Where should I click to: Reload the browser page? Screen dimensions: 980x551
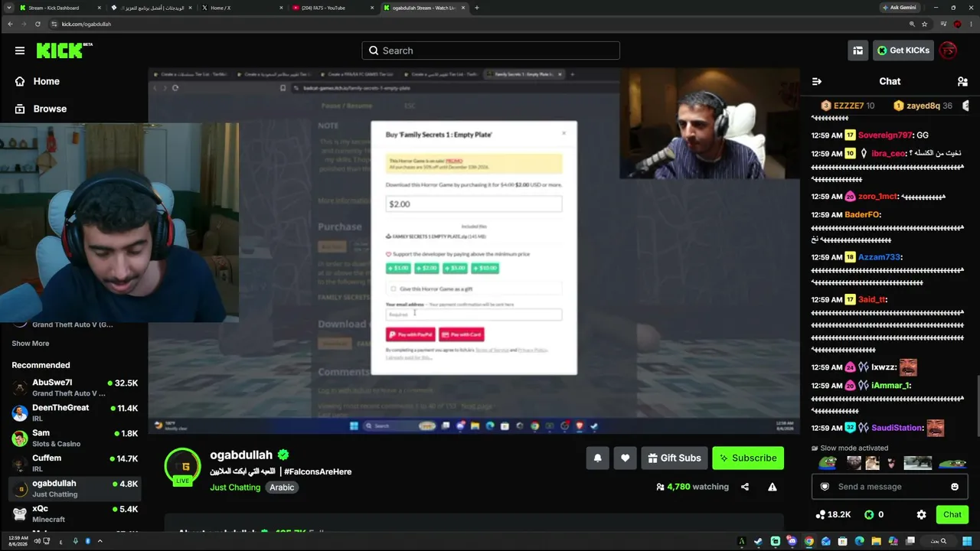(x=38, y=24)
